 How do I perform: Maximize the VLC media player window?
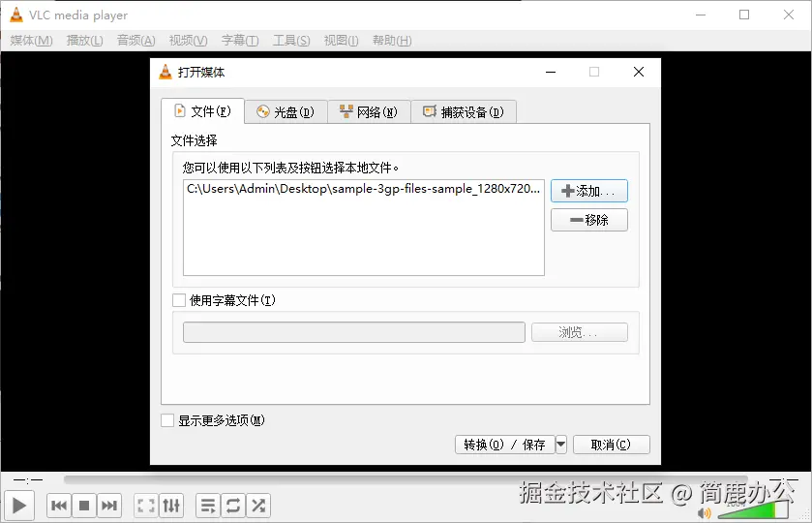[x=744, y=15]
